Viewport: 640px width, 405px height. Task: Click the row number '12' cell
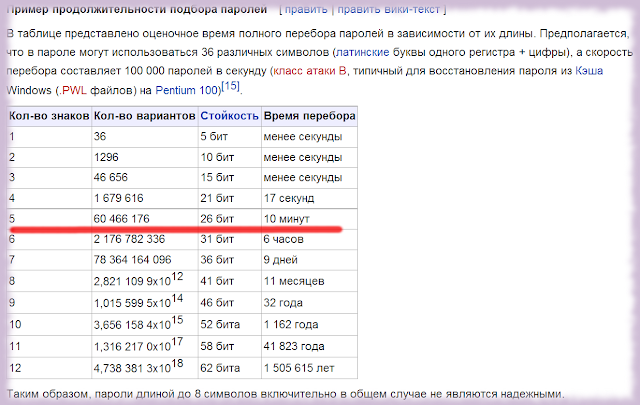[x=49, y=368]
